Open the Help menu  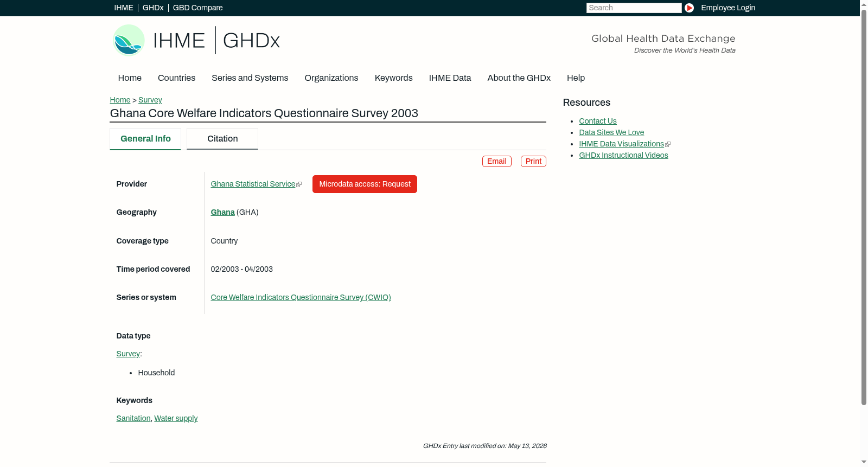(x=576, y=78)
